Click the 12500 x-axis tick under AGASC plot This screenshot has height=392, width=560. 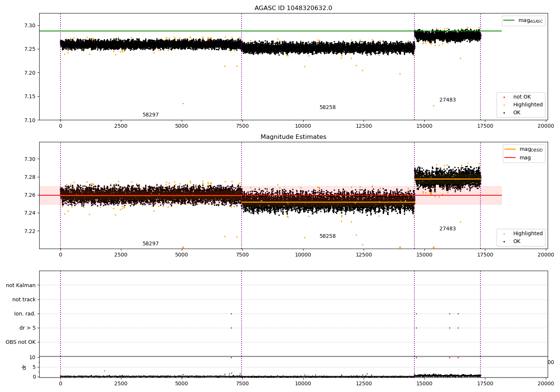[x=364, y=126]
